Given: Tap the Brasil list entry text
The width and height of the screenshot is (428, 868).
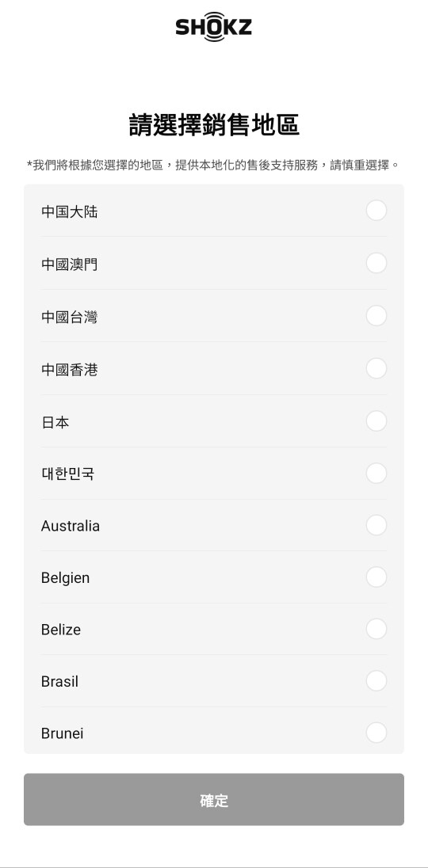Looking at the screenshot, I should pyautogui.click(x=59, y=681).
